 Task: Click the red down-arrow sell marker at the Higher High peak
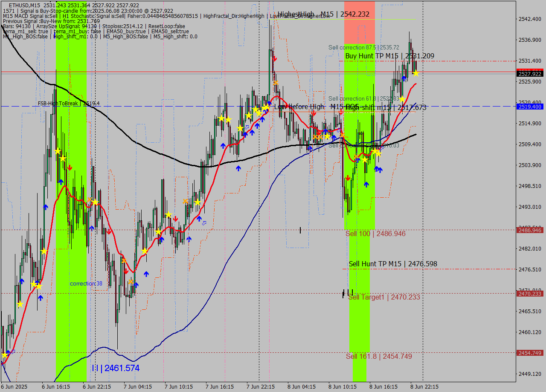[275, 59]
